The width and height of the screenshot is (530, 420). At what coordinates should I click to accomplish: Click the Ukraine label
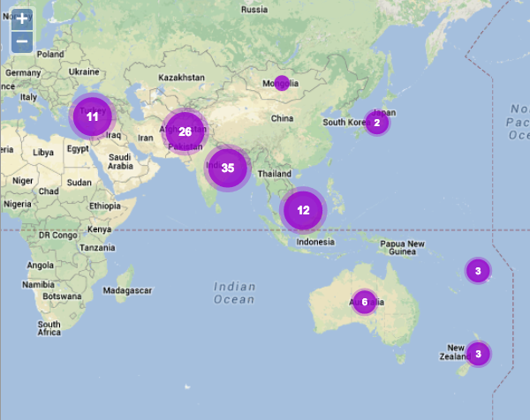tap(84, 72)
